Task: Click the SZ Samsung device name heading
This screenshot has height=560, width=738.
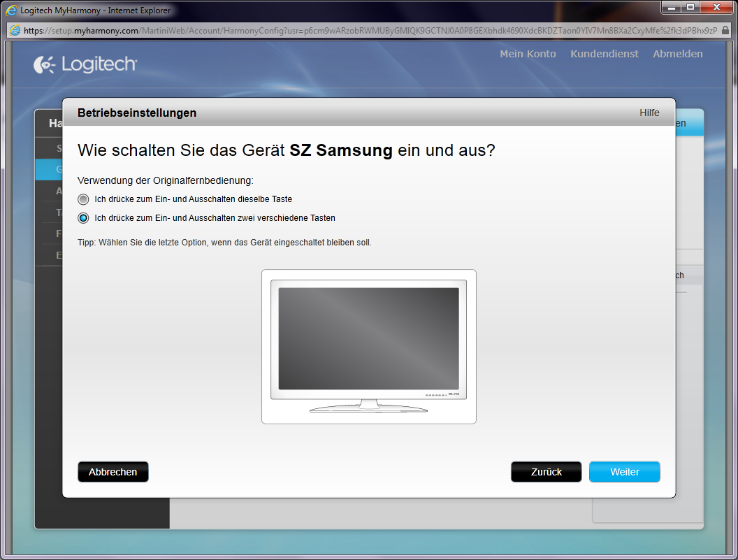Action: click(341, 150)
